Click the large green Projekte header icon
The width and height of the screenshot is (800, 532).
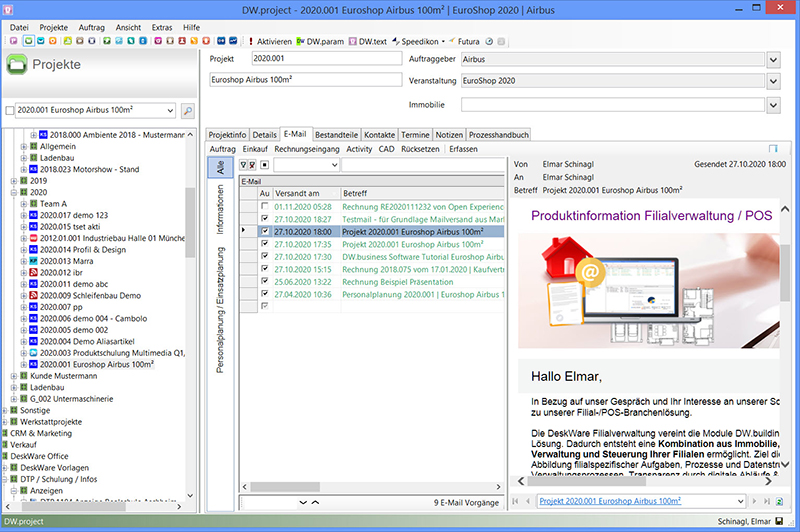(16, 64)
